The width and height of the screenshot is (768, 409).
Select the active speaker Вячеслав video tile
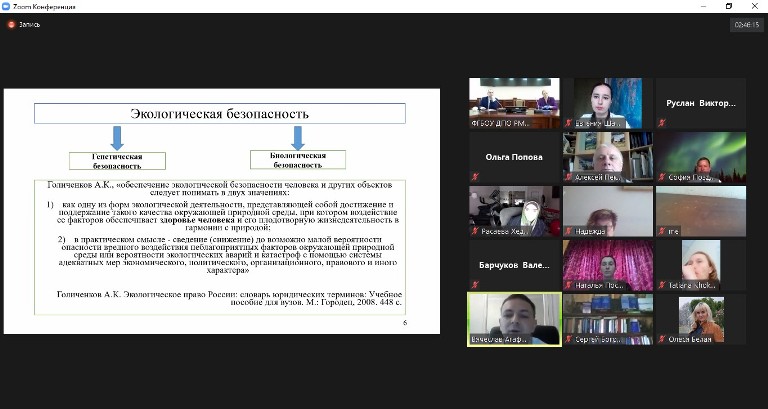pyautogui.click(x=514, y=316)
